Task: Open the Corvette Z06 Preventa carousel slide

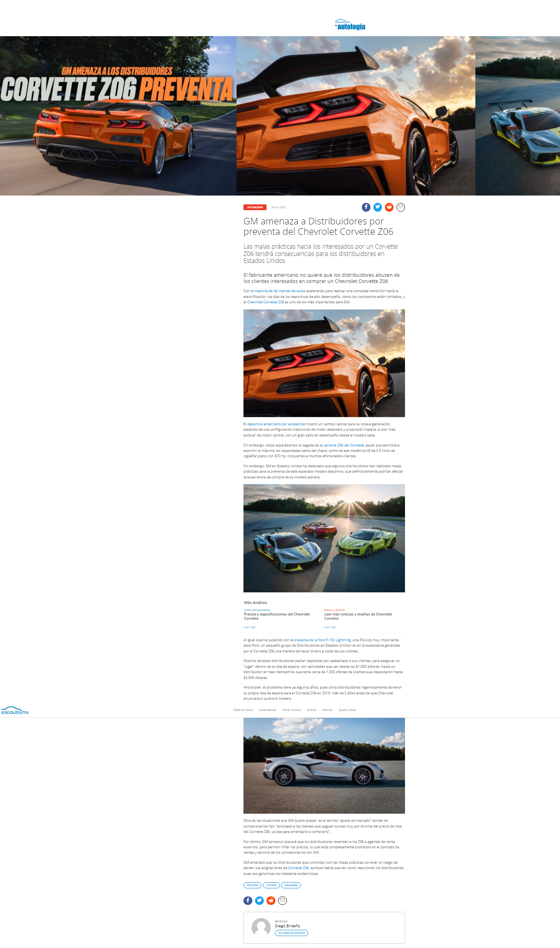Action: coord(118,116)
